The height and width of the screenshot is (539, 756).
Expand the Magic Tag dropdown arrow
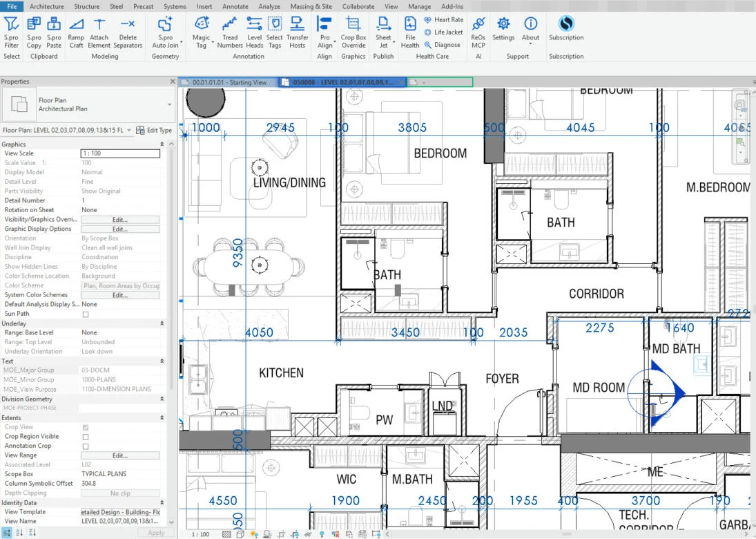tap(213, 42)
